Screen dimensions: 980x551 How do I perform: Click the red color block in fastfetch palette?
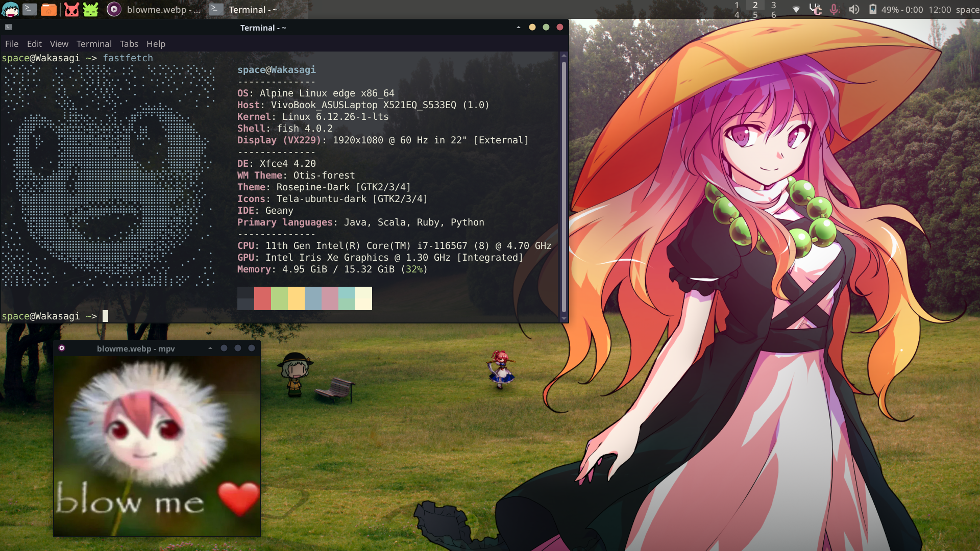click(262, 298)
